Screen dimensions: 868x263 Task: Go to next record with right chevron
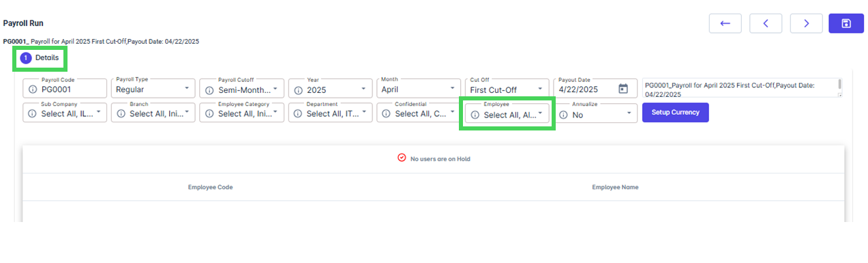pyautogui.click(x=806, y=23)
